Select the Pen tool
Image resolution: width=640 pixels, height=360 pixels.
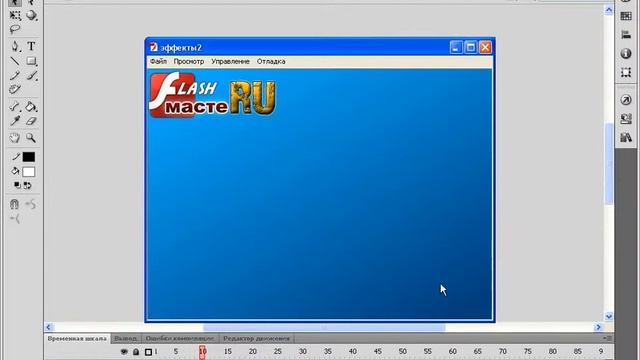coord(15,46)
